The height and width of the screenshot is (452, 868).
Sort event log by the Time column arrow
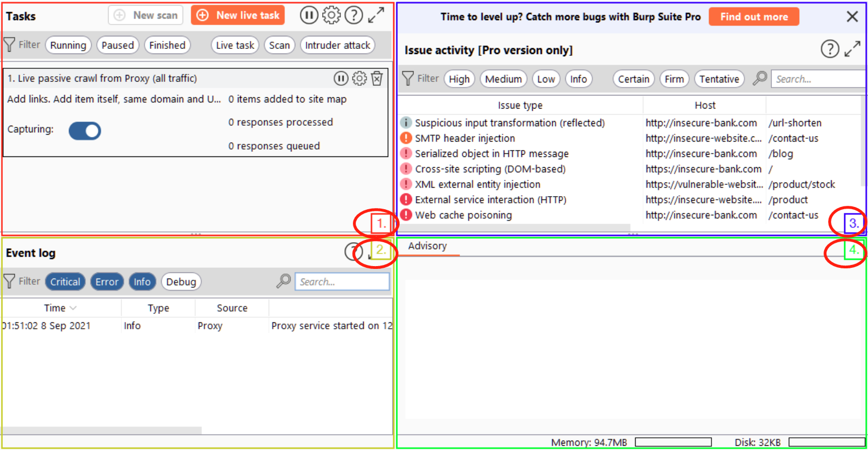(73, 308)
